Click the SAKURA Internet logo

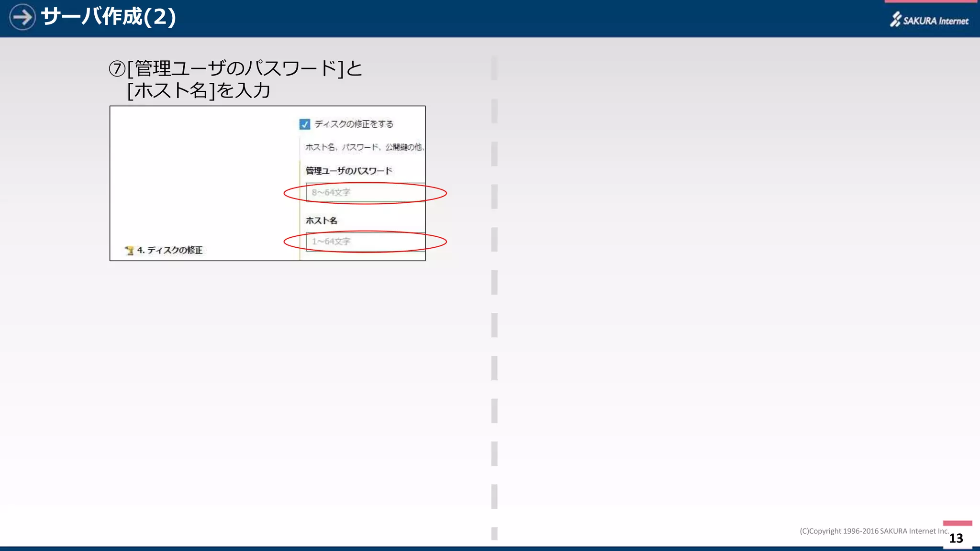[929, 20]
